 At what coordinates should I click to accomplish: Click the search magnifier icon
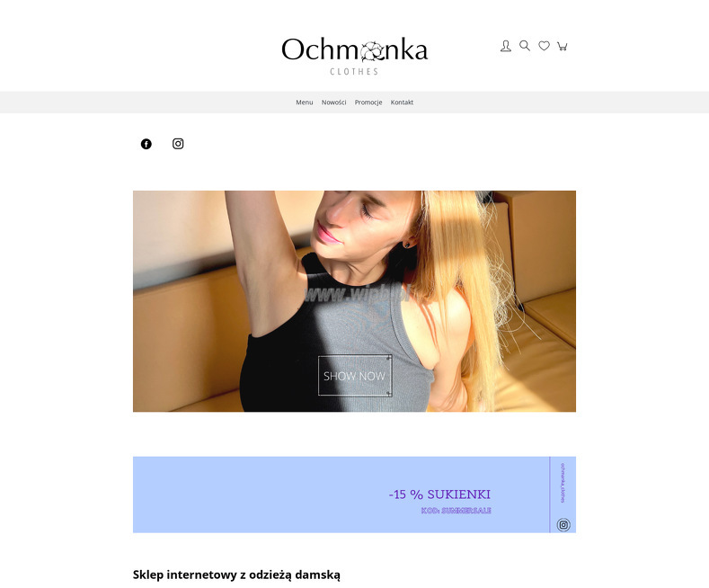click(x=525, y=46)
